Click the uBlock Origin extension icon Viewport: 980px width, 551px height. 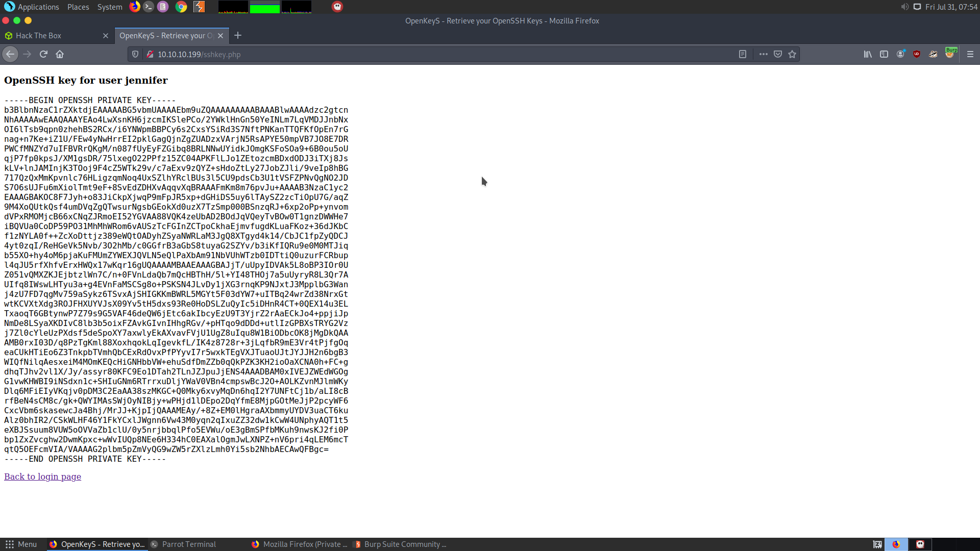(917, 54)
